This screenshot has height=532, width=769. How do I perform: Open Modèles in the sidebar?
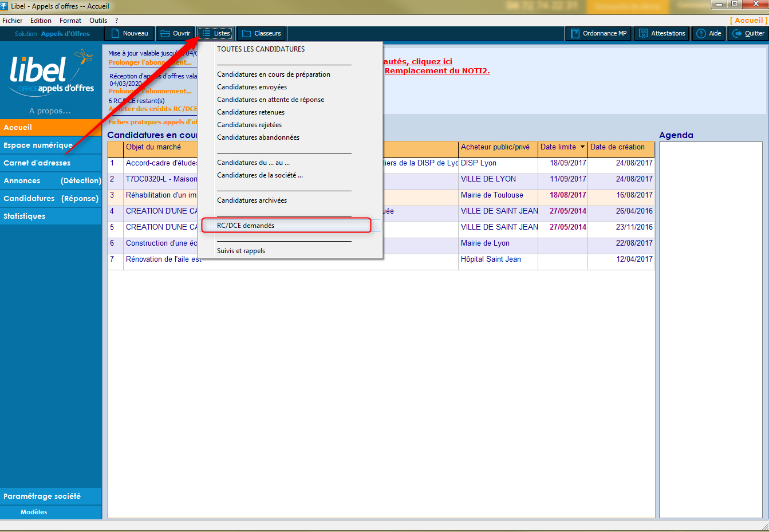click(x=51, y=513)
